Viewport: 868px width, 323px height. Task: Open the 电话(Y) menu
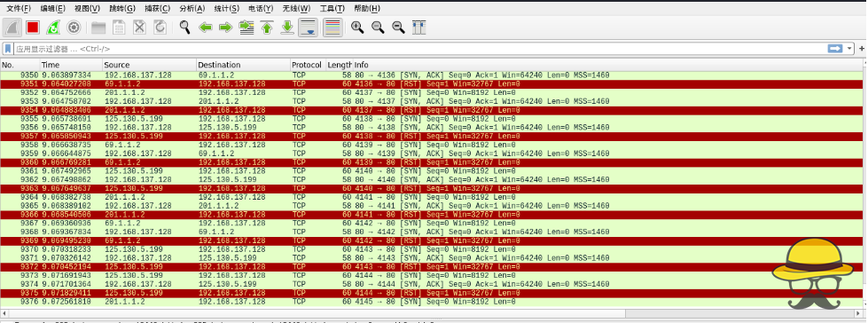click(x=262, y=8)
